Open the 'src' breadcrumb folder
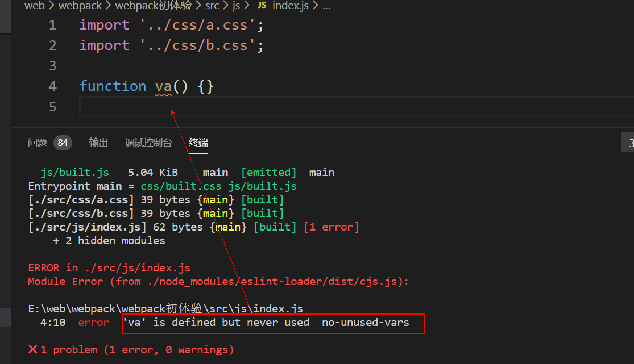The height and width of the screenshot is (364, 634). (x=212, y=6)
